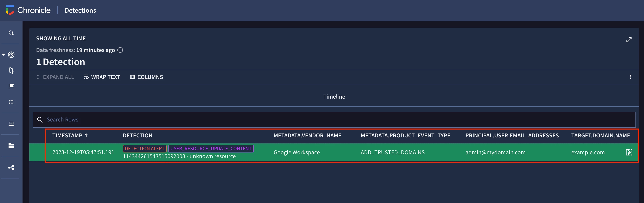644x203 pixels.
Task: Click example.com cell
Action: click(588, 152)
